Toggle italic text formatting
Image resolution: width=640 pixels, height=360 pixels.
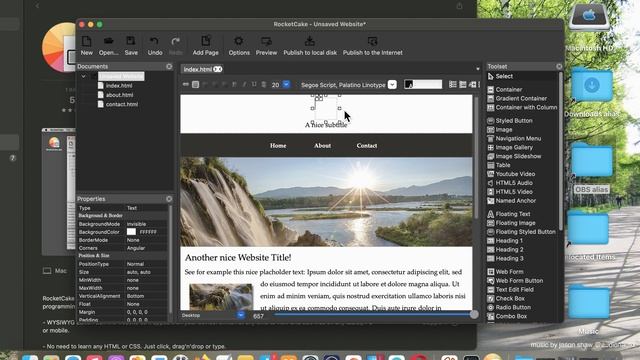tap(244, 84)
